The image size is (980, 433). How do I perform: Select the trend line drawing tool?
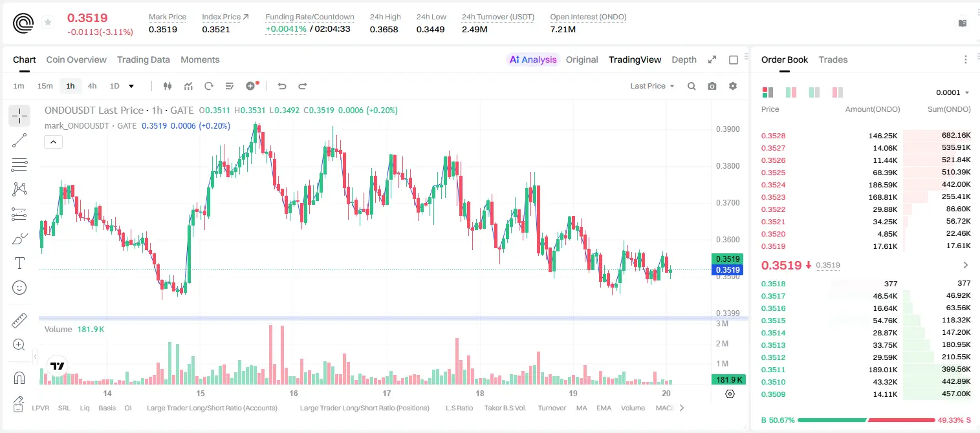[19, 140]
